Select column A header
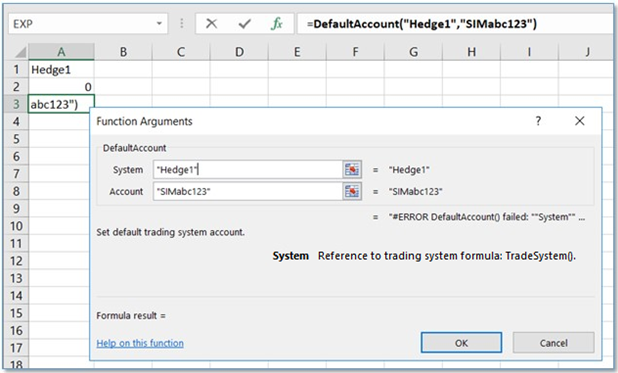Viewport: 618px width, 373px height. tap(61, 52)
